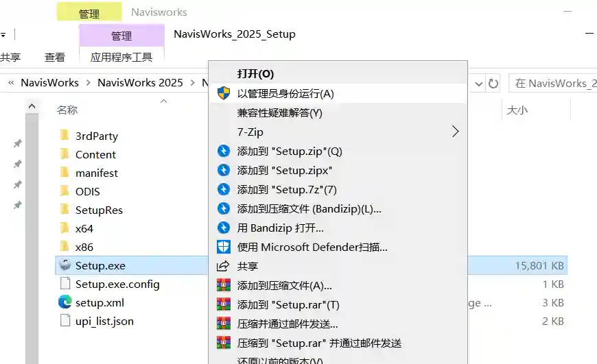Click the 3rdParty folder icon
Viewport: 597px width, 364px height.
65,136
